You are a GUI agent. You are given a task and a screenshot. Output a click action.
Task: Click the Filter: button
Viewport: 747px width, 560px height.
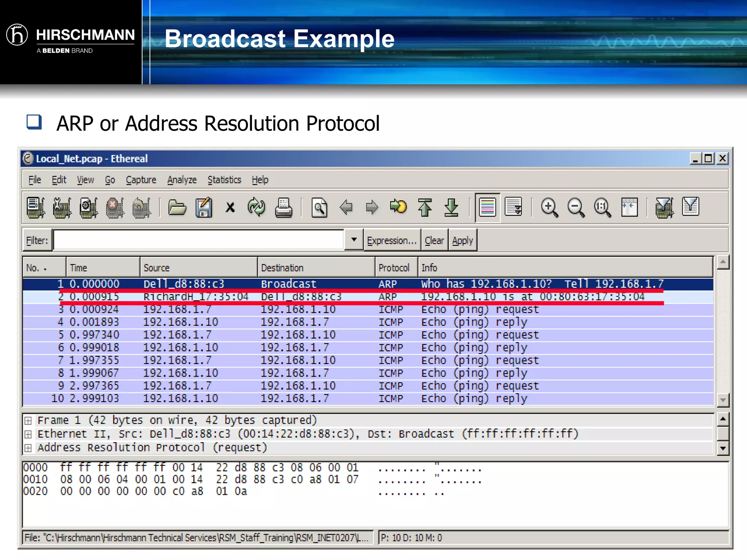pyautogui.click(x=37, y=240)
